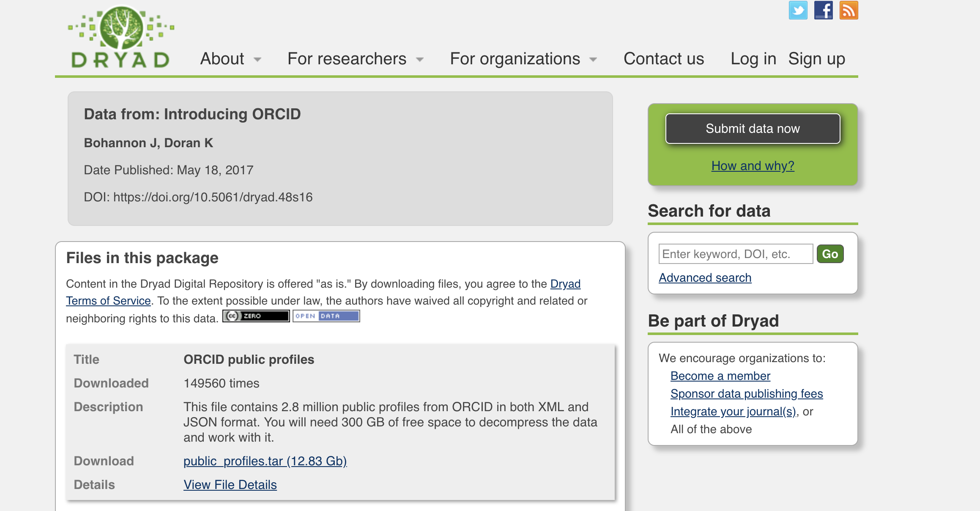Viewport: 980px width, 511px height.
Task: Open the Sign up page
Action: click(816, 59)
